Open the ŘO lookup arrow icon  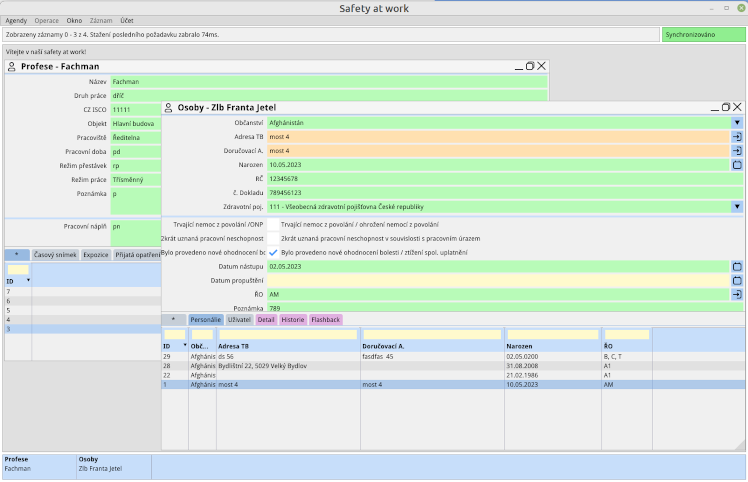[737, 295]
